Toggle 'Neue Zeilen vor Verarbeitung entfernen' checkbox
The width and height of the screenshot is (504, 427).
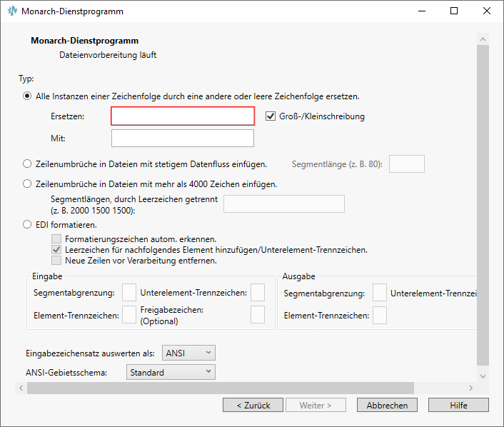(56, 260)
